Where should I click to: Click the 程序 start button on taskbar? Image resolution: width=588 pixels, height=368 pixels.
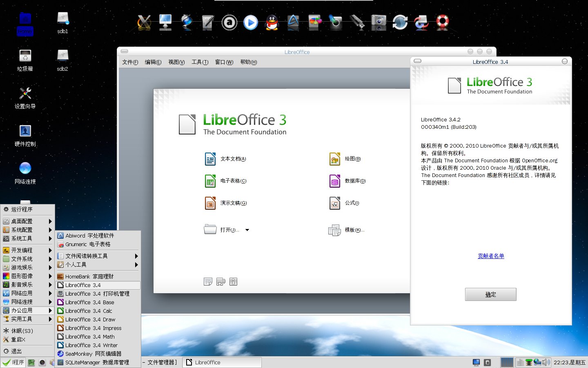(13, 362)
